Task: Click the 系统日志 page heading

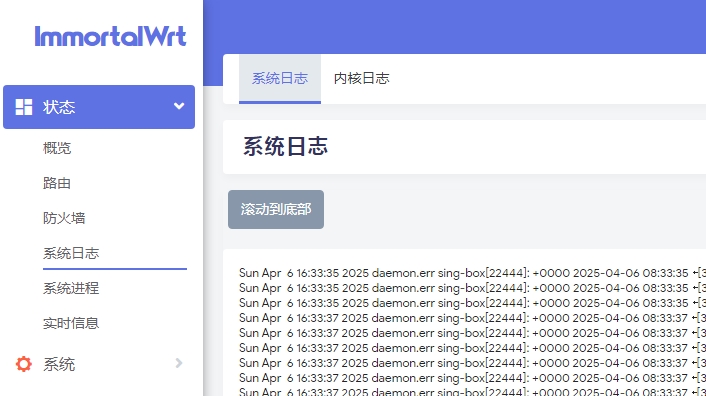Action: point(286,147)
